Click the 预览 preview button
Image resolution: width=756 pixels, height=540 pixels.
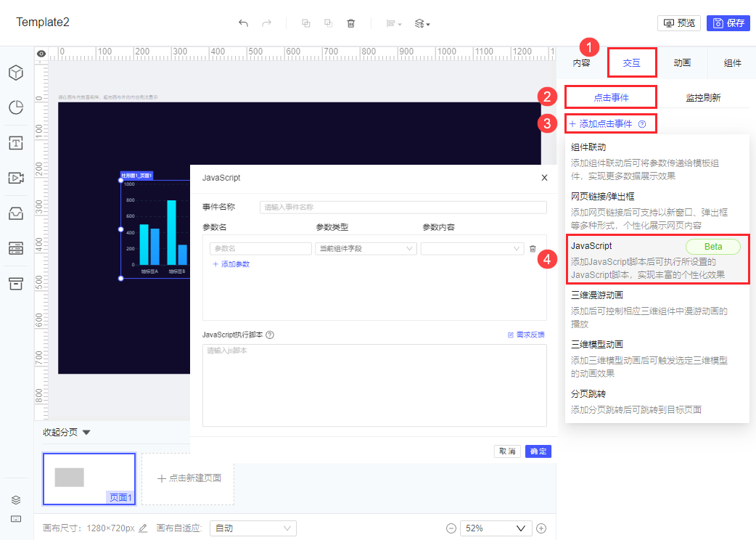tap(679, 23)
